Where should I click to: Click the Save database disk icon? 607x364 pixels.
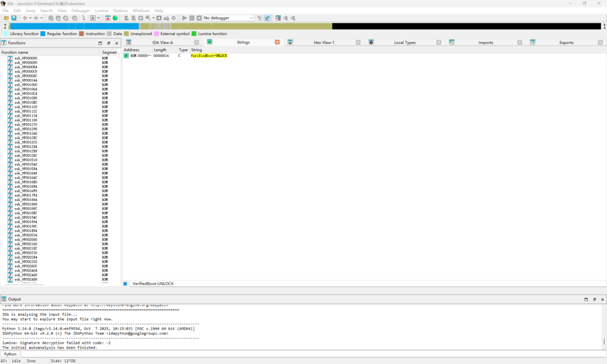(13, 18)
